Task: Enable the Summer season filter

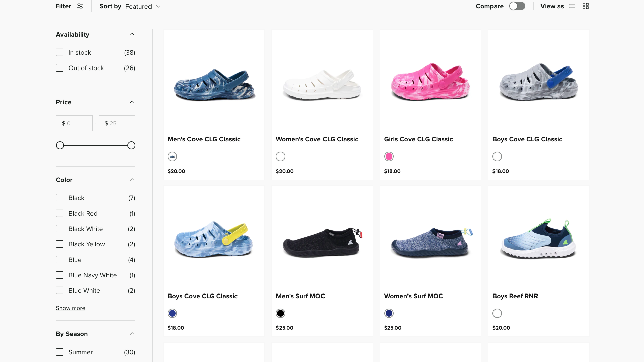Action: (60, 352)
